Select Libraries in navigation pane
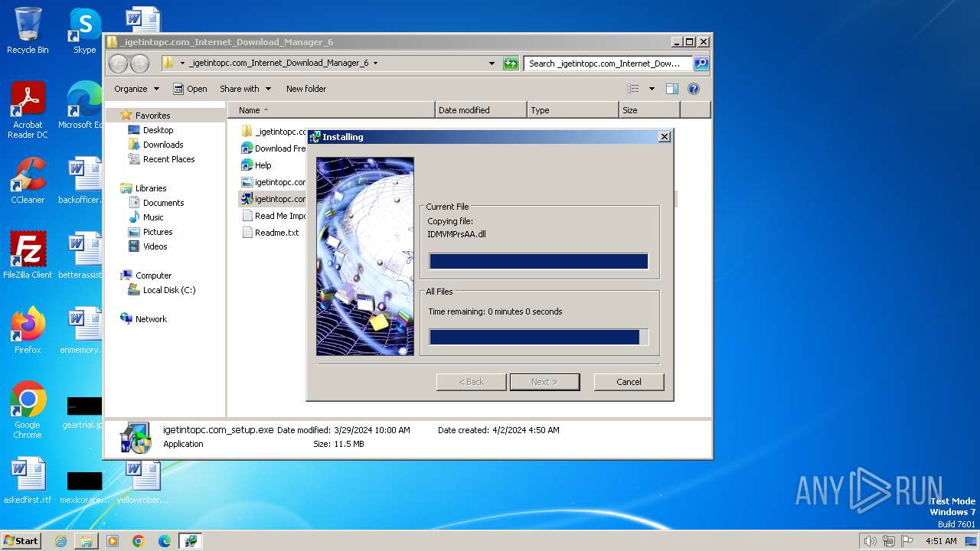 151,188
